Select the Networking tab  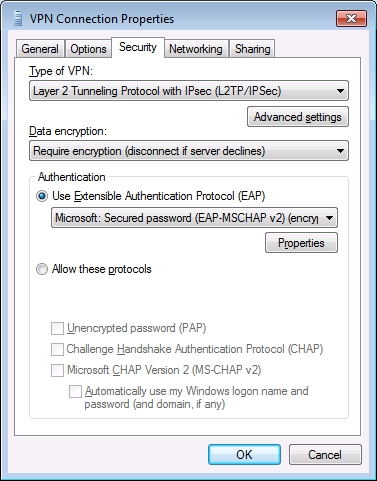(196, 49)
